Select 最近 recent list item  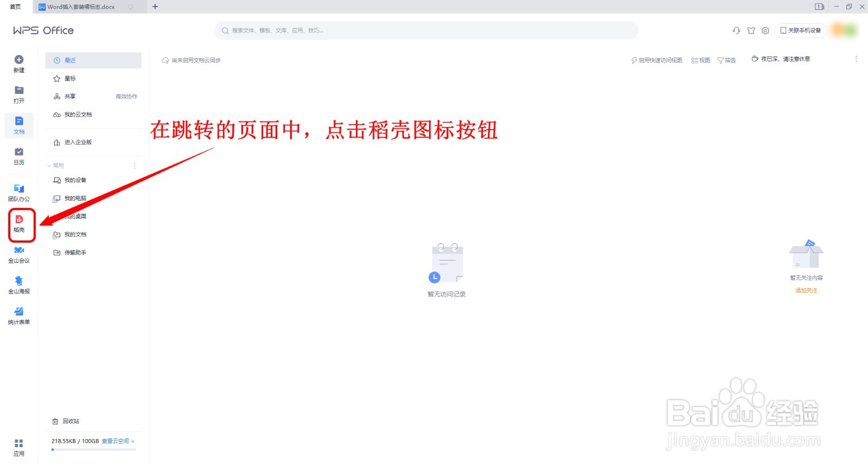pyautogui.click(x=93, y=60)
